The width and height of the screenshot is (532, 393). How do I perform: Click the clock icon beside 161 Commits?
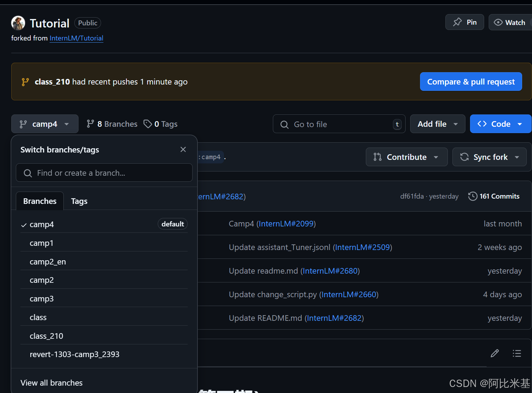tap(472, 196)
